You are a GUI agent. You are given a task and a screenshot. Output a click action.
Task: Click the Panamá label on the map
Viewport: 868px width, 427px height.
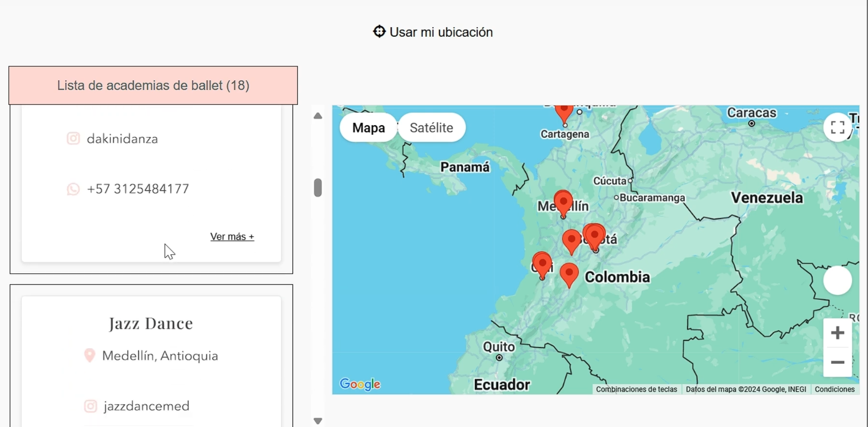pos(465,167)
